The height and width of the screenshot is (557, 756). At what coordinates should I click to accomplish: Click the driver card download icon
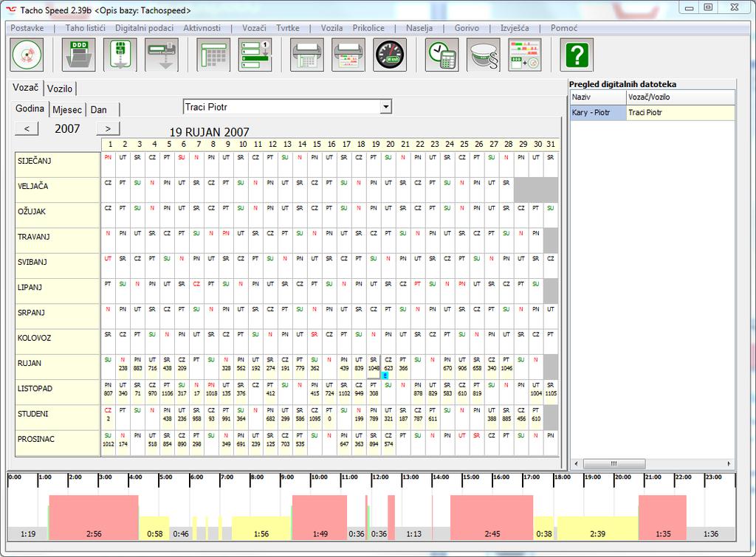[x=120, y=55]
